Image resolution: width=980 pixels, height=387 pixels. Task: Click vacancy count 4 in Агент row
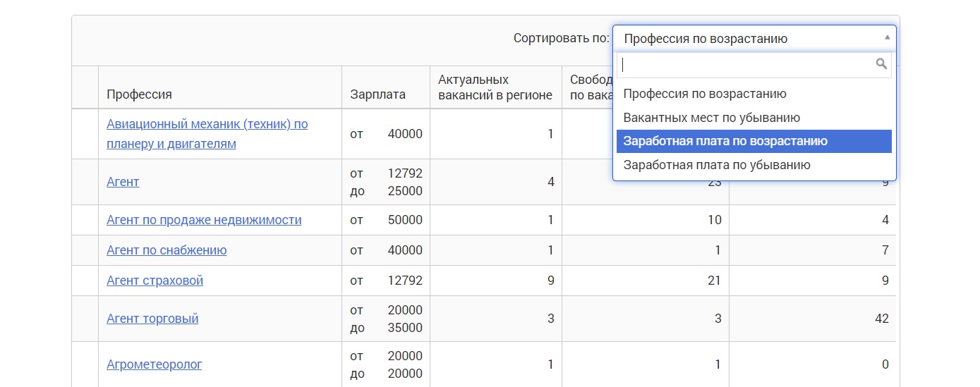550,182
